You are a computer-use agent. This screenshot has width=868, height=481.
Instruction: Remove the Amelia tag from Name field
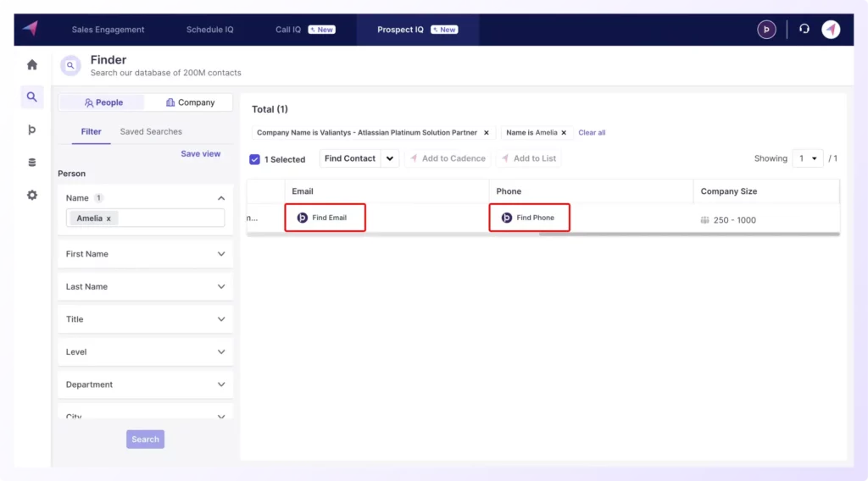[108, 218]
